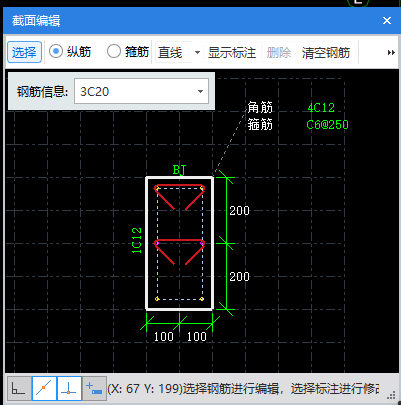Screen dimensions: 401x405
Task: Close the 截面编辑 dialog
Action: [387, 21]
